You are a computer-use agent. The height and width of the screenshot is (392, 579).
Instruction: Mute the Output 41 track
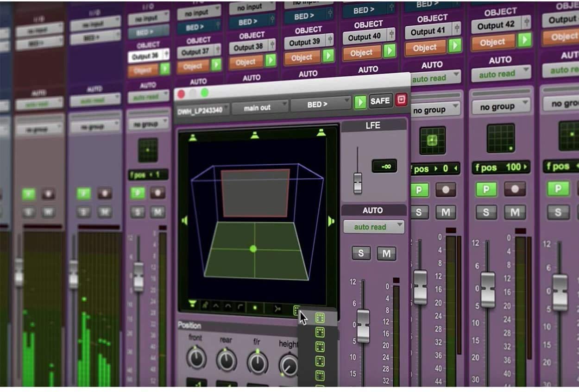point(446,212)
